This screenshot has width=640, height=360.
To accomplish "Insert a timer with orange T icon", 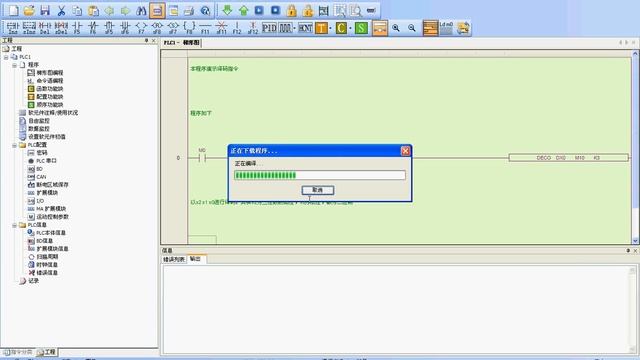I will [322, 28].
